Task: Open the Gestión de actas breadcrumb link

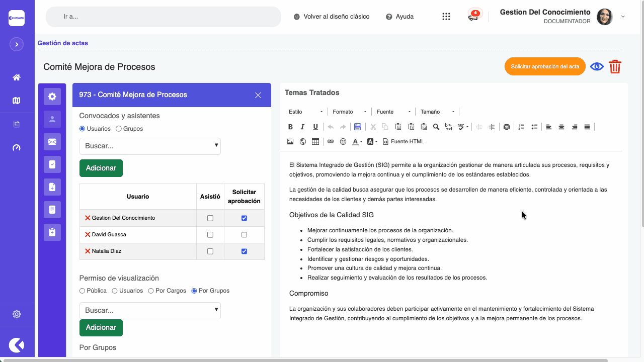Action: pos(63,43)
